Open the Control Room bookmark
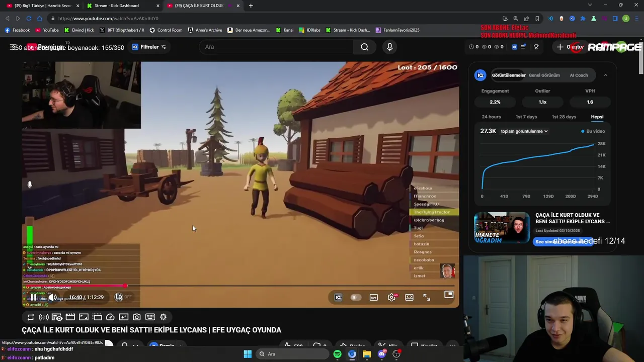 166,30
